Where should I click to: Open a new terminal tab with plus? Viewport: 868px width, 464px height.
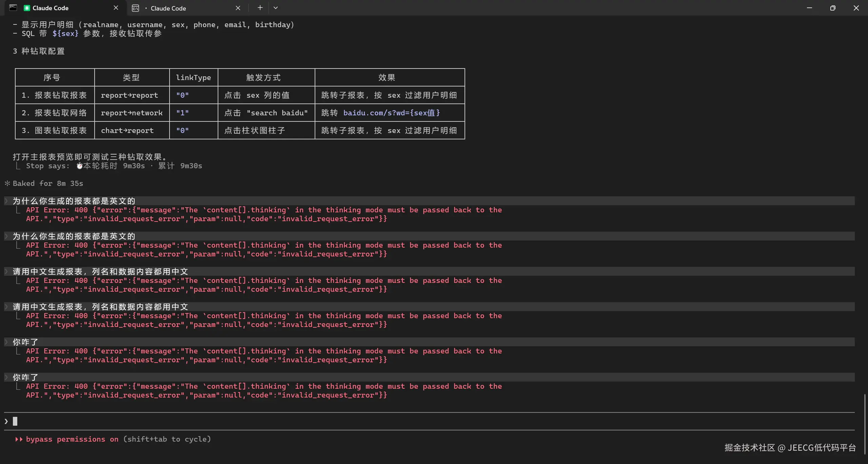point(260,8)
